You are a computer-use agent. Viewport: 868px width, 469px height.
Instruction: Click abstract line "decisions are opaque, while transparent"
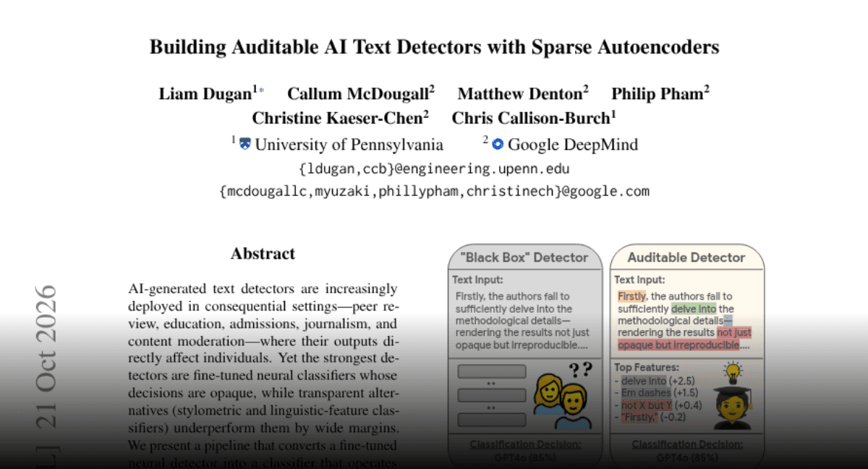[263, 392]
